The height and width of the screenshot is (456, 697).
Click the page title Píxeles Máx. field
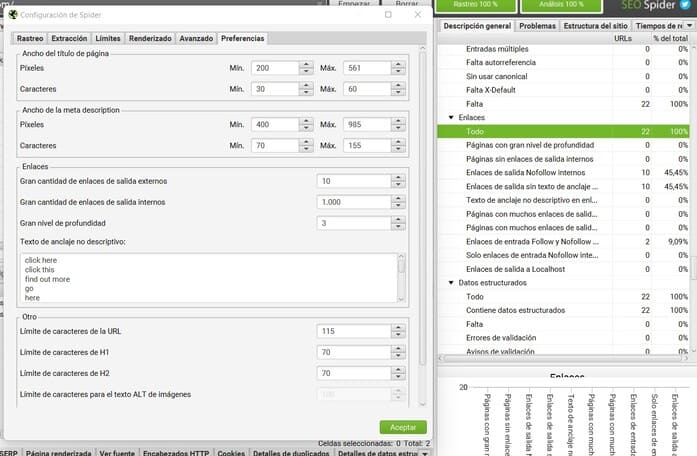pos(367,68)
